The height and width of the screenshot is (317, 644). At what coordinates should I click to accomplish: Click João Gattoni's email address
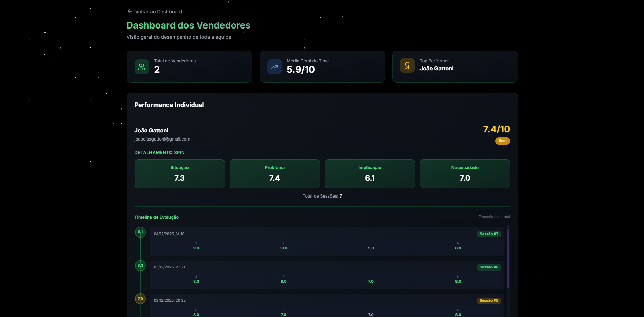point(162,139)
